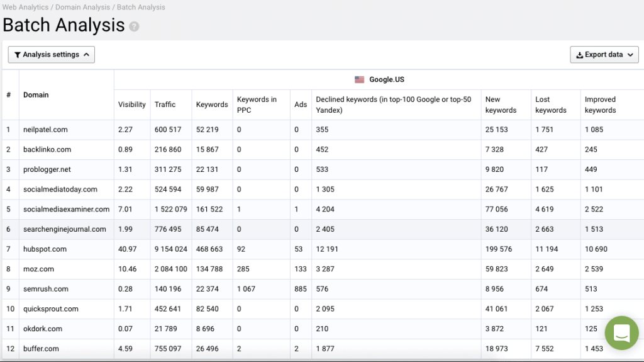Open the green chat support bubble
Screen dimensions: 644x362
click(x=621, y=333)
